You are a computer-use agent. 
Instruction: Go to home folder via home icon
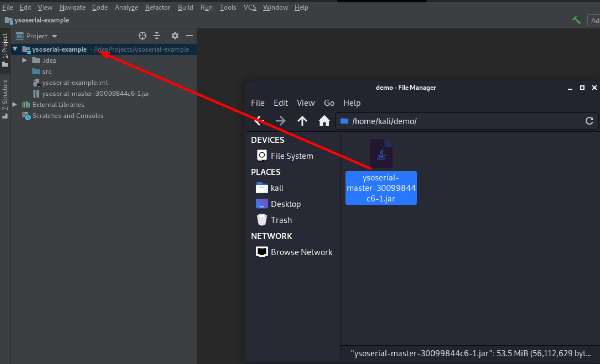pos(324,121)
